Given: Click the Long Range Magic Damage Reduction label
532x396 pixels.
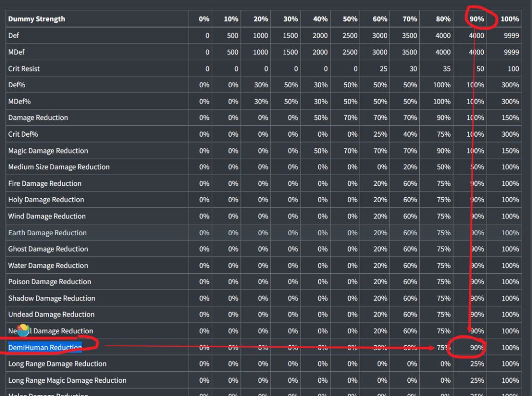Looking at the screenshot, I should click(x=67, y=380).
